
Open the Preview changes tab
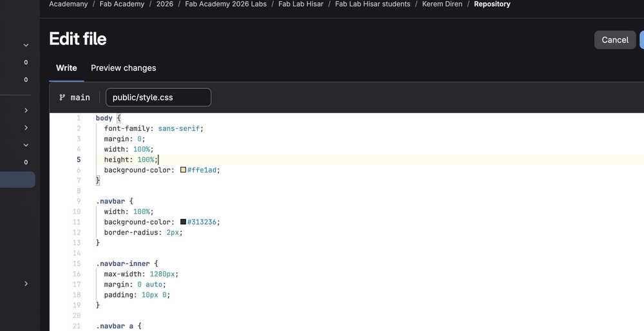123,68
